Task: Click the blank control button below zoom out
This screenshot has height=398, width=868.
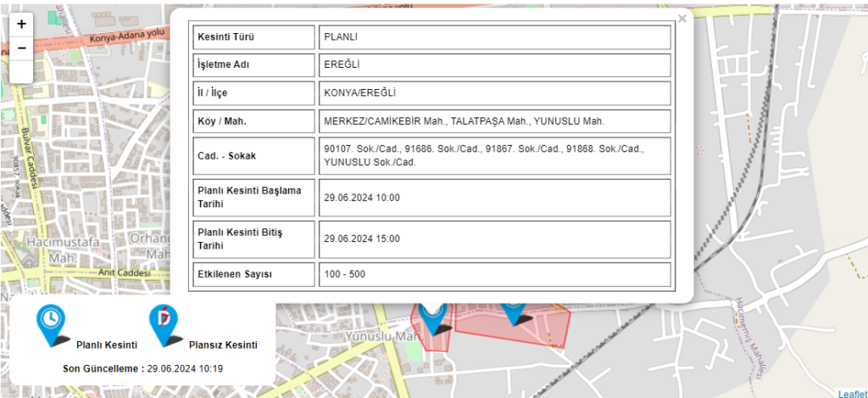Action: 21,71
